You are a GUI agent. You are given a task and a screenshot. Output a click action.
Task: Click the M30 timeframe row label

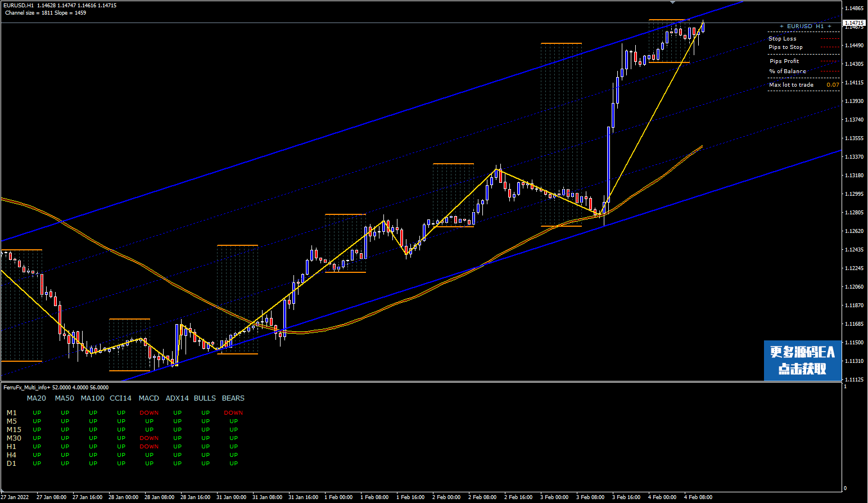[14, 438]
